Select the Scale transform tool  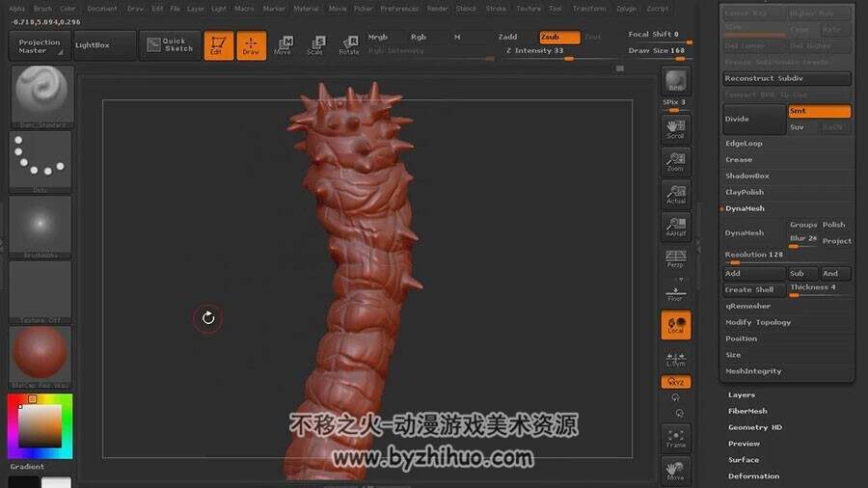[x=315, y=45]
